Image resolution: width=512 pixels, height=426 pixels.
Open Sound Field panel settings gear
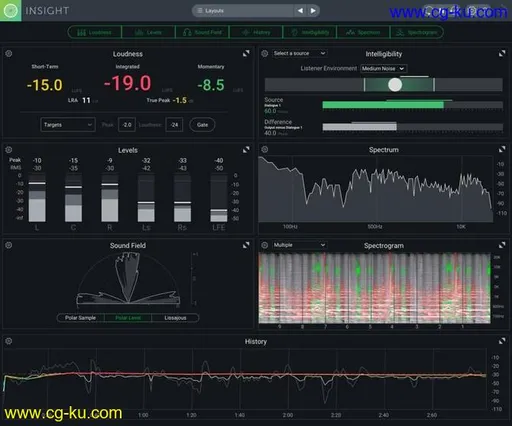[x=9, y=245]
